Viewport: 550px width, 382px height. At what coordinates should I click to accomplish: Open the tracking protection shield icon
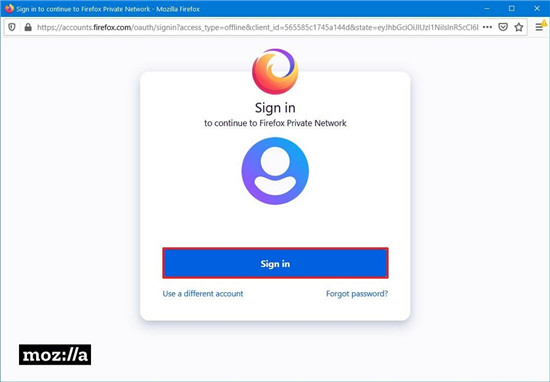coord(12,27)
